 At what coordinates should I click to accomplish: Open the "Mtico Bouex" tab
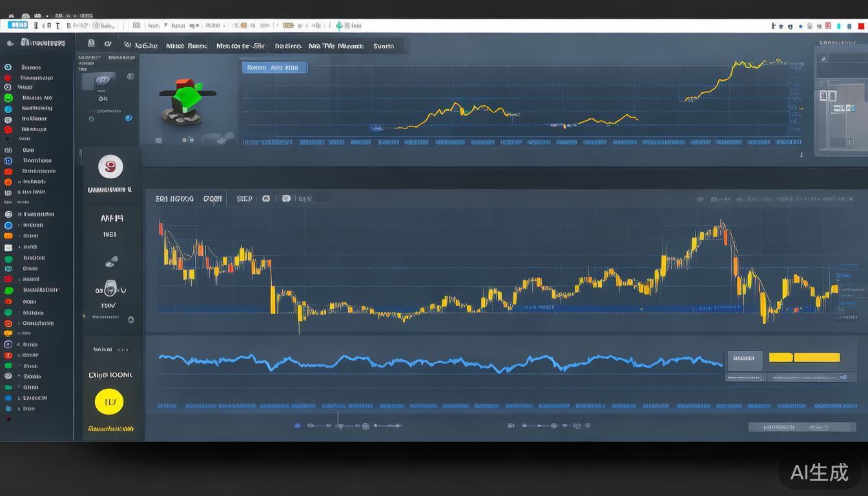pos(186,46)
